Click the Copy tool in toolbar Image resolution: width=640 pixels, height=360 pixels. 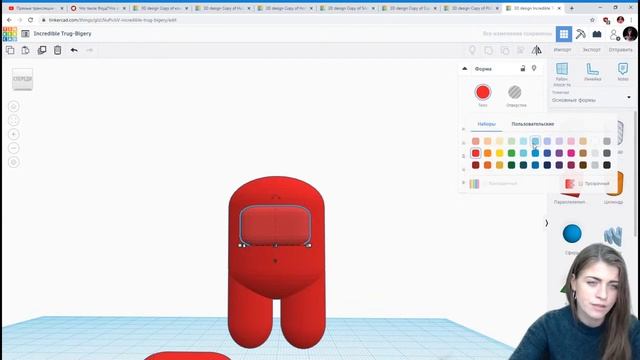pos(10,50)
